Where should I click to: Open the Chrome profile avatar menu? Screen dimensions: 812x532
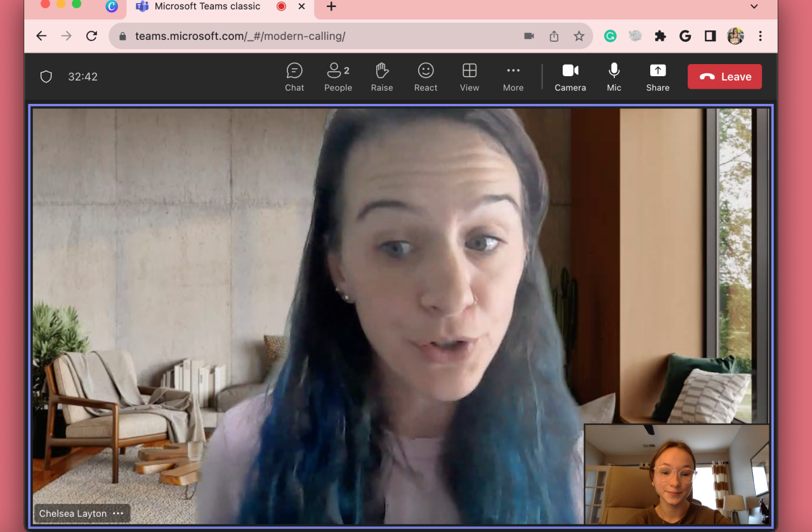click(735, 36)
